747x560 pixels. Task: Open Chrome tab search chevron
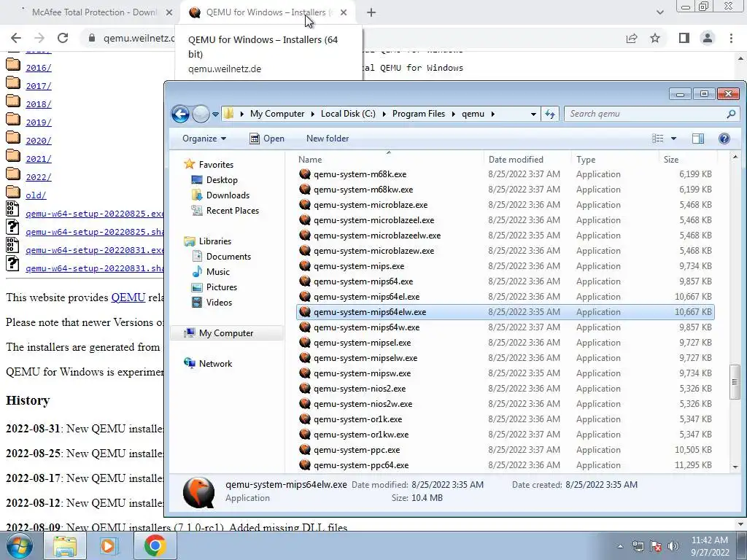click(x=659, y=13)
